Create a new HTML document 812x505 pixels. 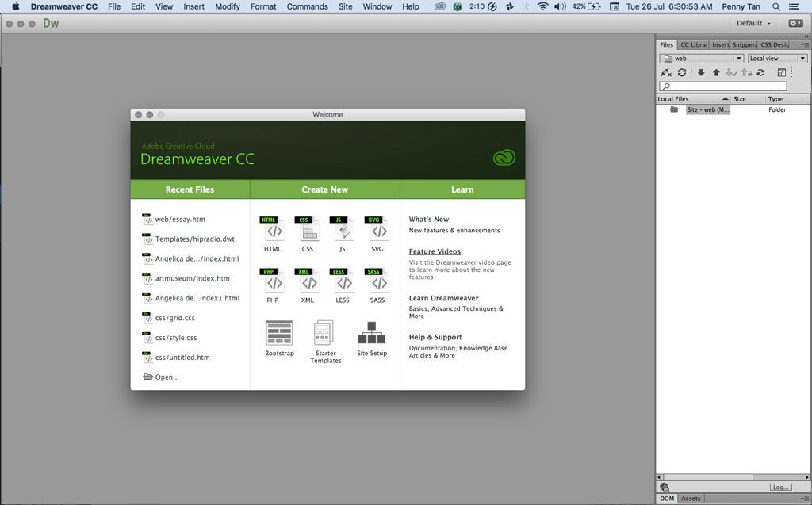tap(274, 234)
